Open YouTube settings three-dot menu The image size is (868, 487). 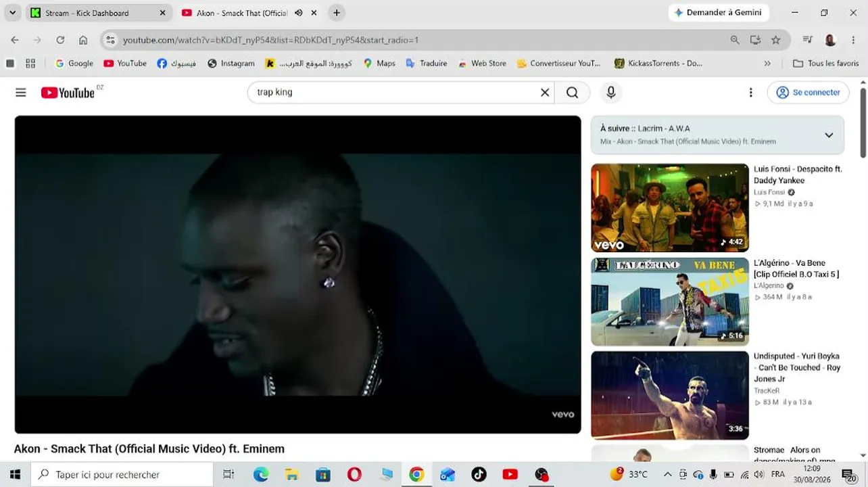tap(750, 93)
